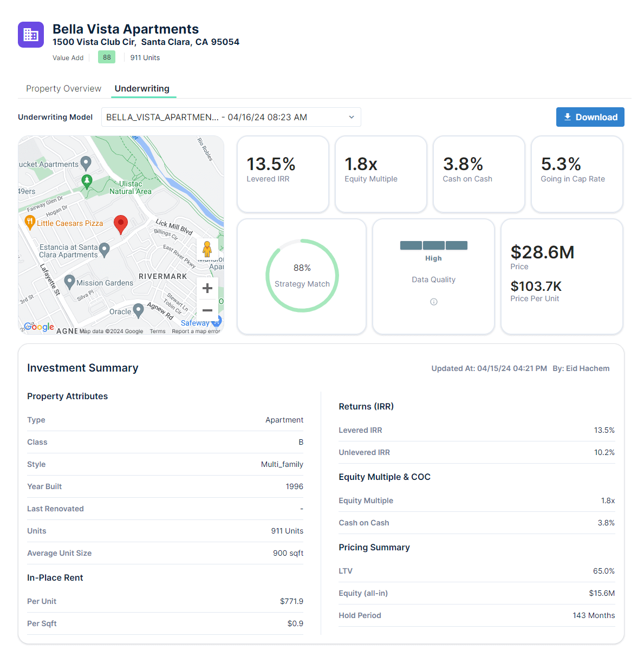Open the Underwriting Model dropdown
This screenshot has width=644, height=663.
point(231,116)
